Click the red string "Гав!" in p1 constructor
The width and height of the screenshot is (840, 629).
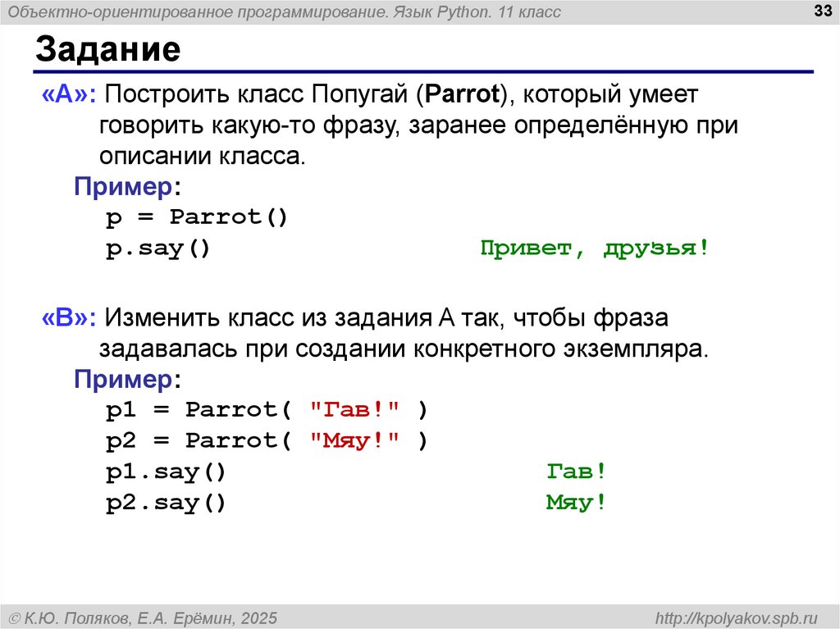[x=355, y=409]
